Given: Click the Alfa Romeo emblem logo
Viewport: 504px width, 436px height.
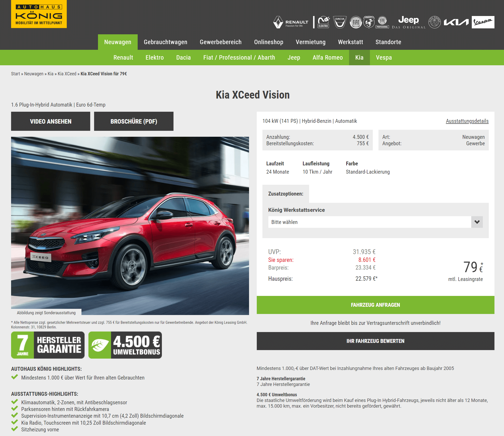Looking at the screenshot, I should pos(435,22).
